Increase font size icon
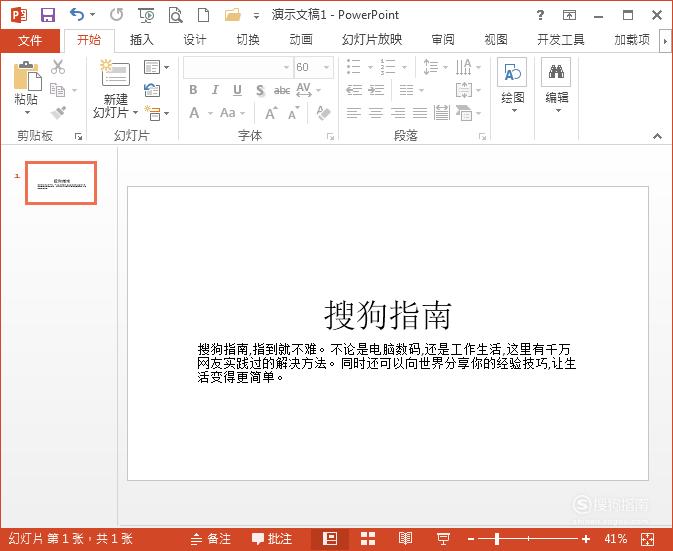The height and width of the screenshot is (551, 673). pos(271,113)
